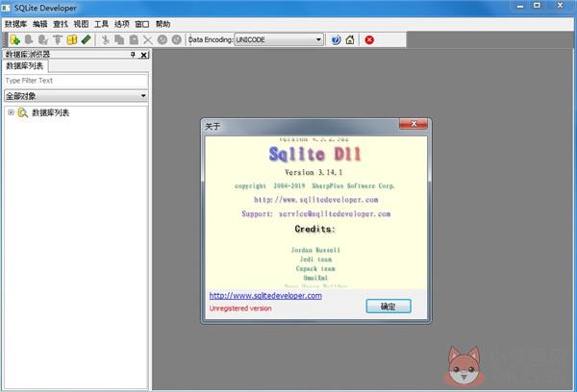Click the Cut scissors toolbar icon

click(x=106, y=39)
